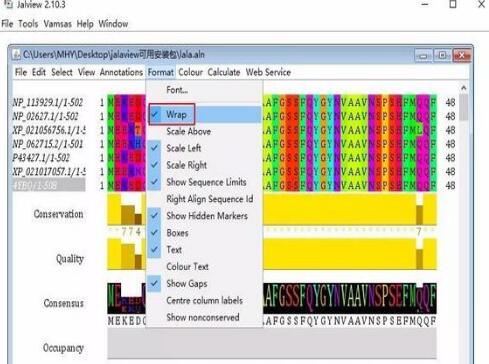
Task: Minimize the lala.aln alignment window
Action: (x=423, y=56)
